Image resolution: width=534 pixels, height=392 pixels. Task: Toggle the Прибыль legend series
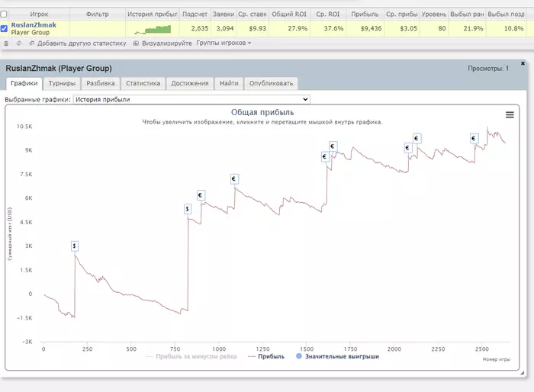click(266, 357)
